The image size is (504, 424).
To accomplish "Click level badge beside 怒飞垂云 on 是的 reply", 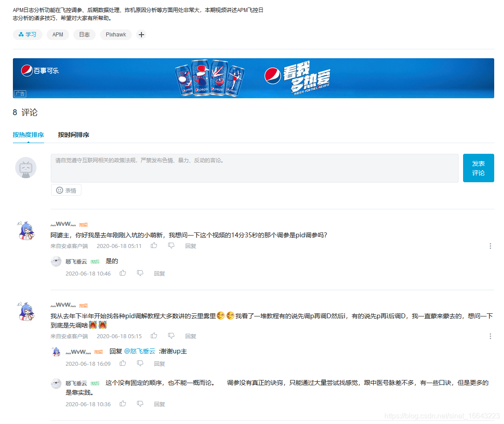I will coord(95,262).
